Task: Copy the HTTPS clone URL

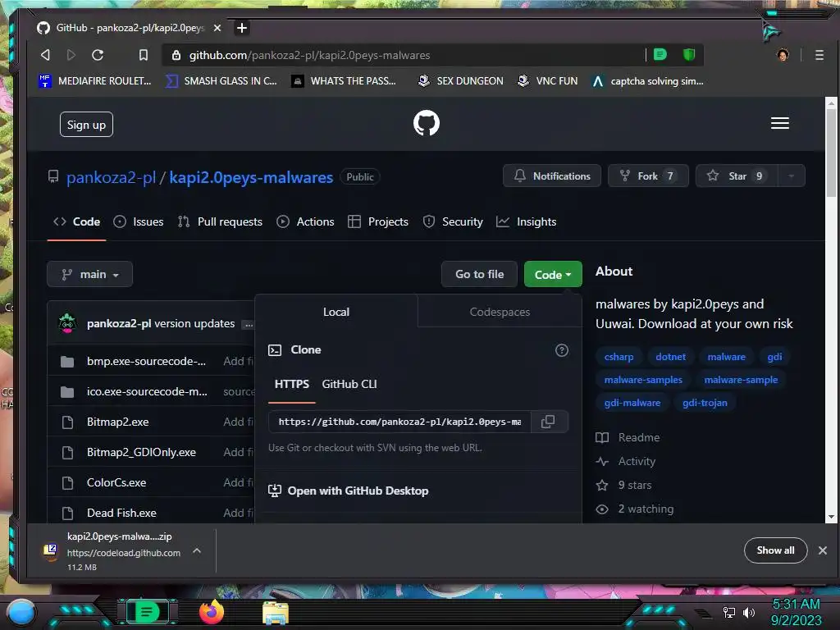Action: pyautogui.click(x=547, y=422)
